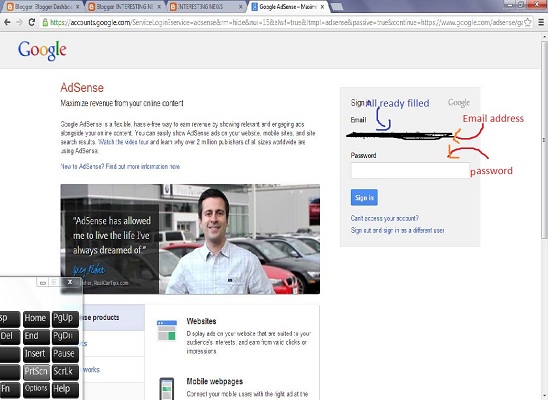Close the Blogger Dashboard tab

pyautogui.click(x=77, y=7)
